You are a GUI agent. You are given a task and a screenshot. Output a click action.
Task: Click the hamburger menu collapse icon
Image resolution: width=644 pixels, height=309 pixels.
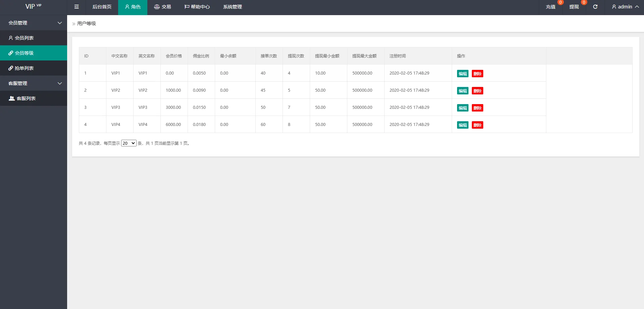[77, 7]
